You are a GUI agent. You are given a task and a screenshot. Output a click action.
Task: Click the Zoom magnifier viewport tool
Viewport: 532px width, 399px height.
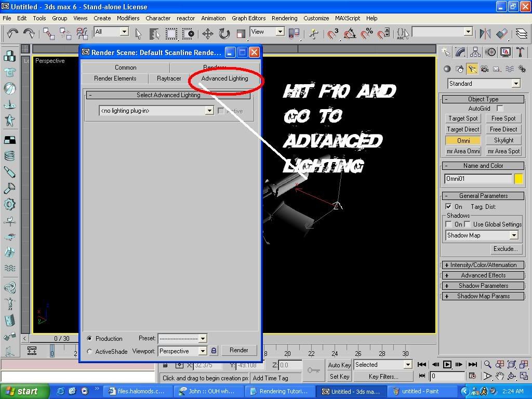487,364
